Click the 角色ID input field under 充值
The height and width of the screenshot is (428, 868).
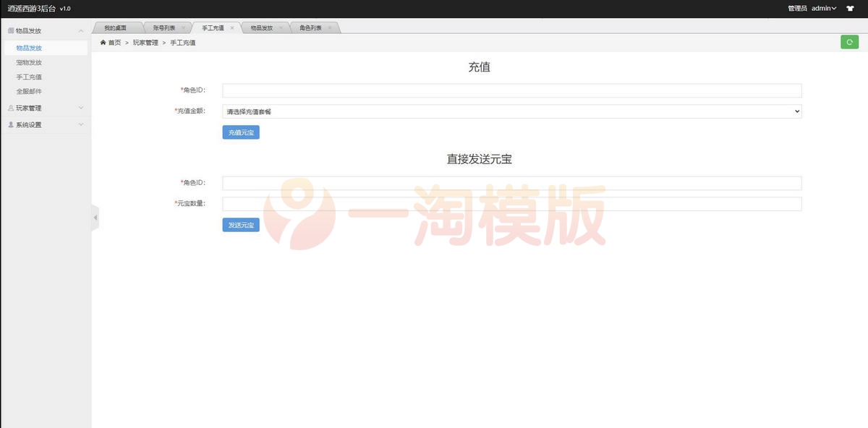511,90
